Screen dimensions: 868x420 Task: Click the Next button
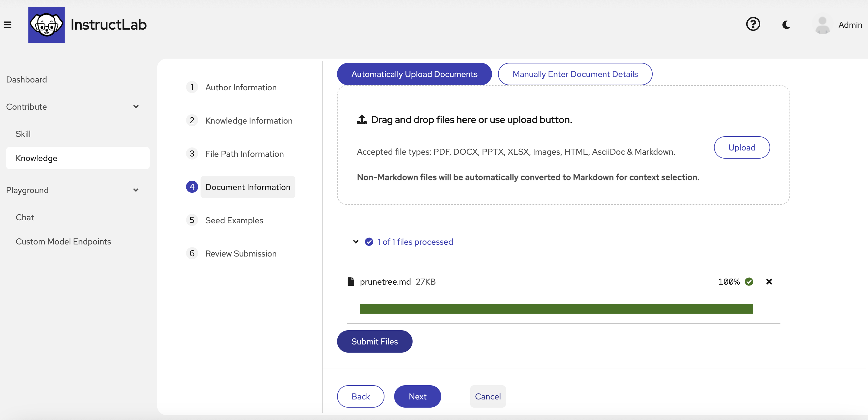[417, 396]
